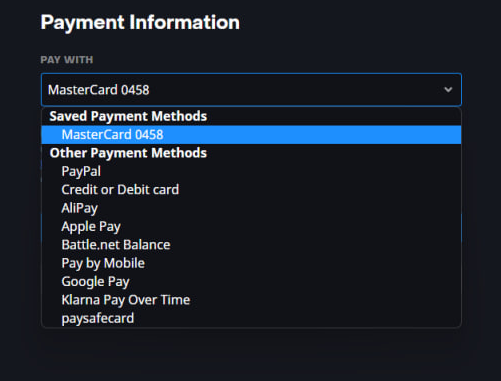Click the chevron arrow of Pay With dropdown
The width and height of the screenshot is (501, 381).
point(448,90)
